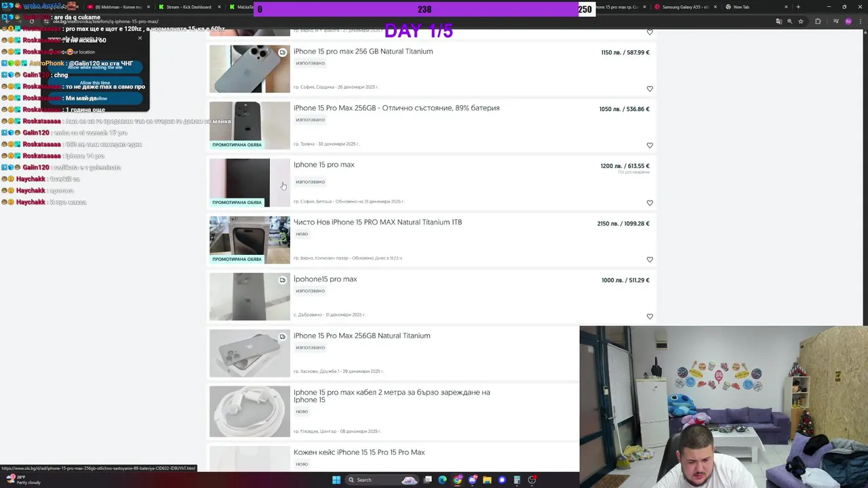Image resolution: width=868 pixels, height=488 pixels.
Task: Open Кожен кейс iPhone 15 15 Pro listing
Action: coord(359,452)
